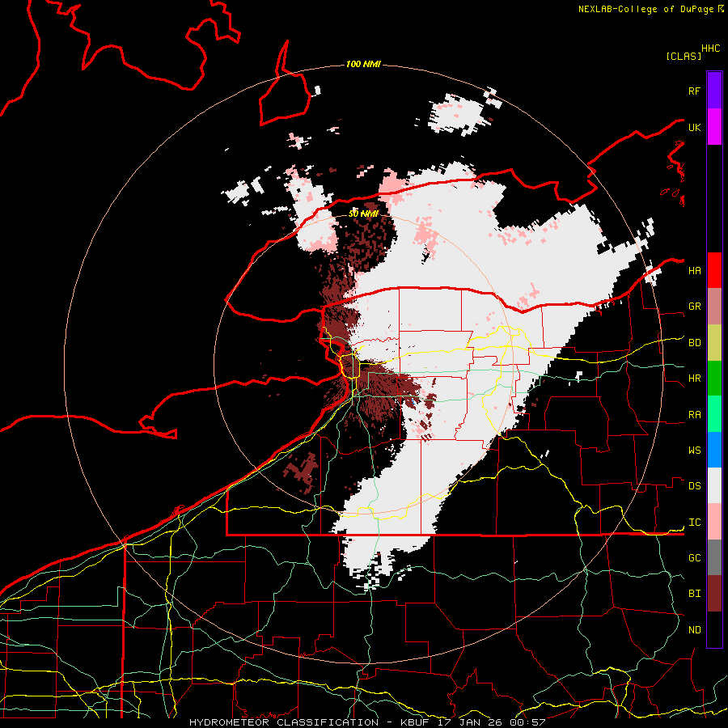
Task: Click the DS white legend swatch
Action: 714,485
